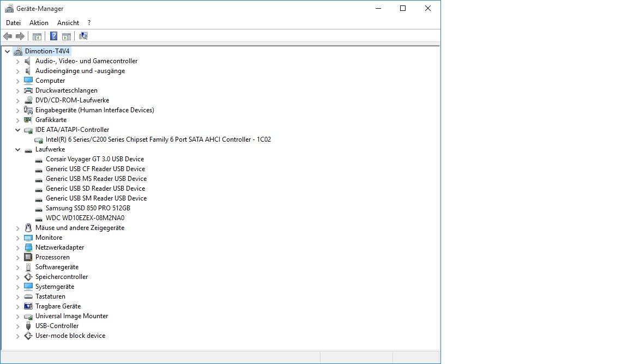Expand the User-mode block device category
The width and height of the screenshot is (628, 364).
[x=17, y=336]
